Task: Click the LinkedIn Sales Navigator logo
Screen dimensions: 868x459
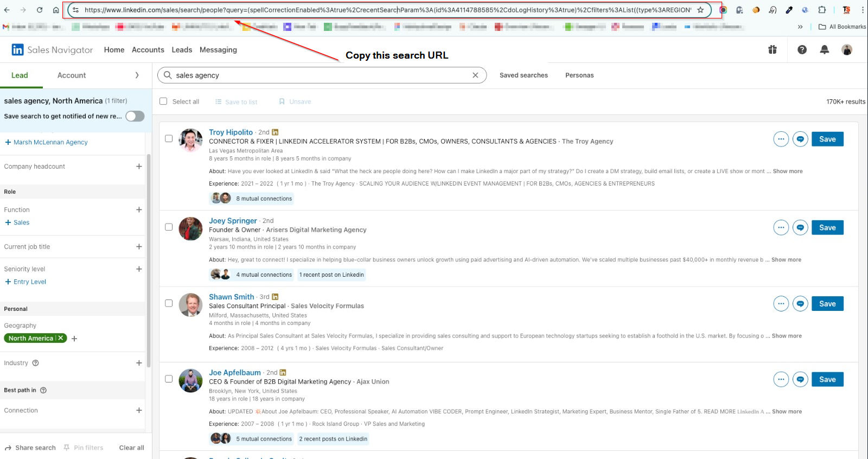Action: pyautogui.click(x=52, y=50)
